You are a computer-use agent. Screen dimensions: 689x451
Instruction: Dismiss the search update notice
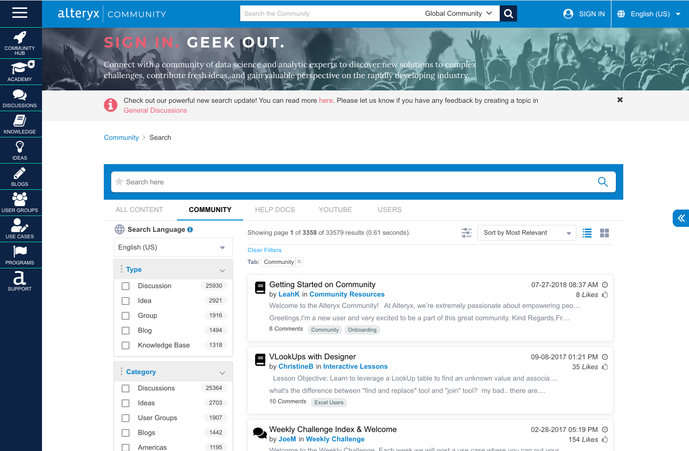coord(620,100)
